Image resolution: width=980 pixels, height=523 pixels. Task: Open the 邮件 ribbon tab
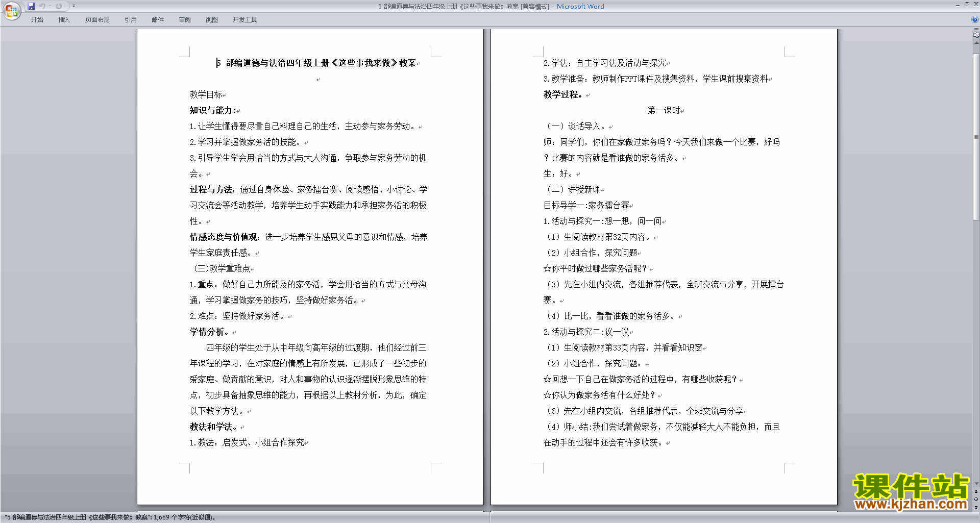(x=158, y=20)
